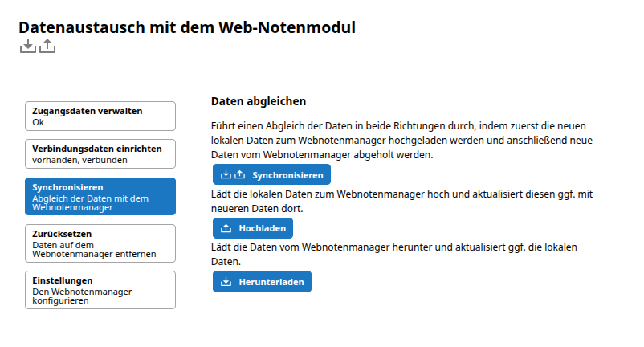The height and width of the screenshot is (347, 644).
Task: Click the upload icon in the Hochladen button
Action: pyautogui.click(x=226, y=228)
